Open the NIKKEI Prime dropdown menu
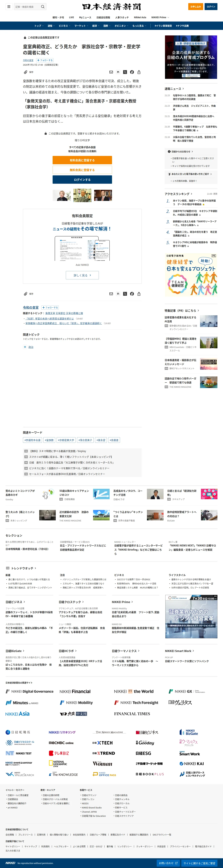The image size is (223, 868). click(160, 18)
